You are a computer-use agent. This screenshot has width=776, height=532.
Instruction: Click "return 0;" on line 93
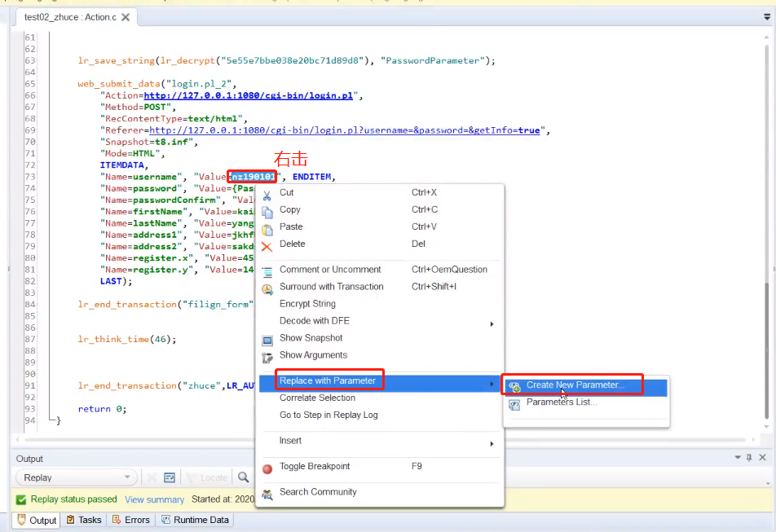tap(103, 409)
